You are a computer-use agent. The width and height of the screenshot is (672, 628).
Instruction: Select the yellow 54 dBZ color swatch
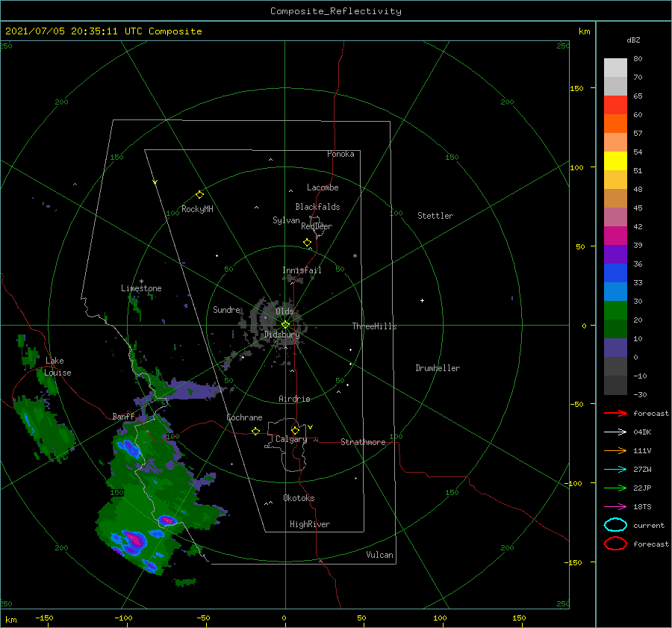tap(615, 161)
